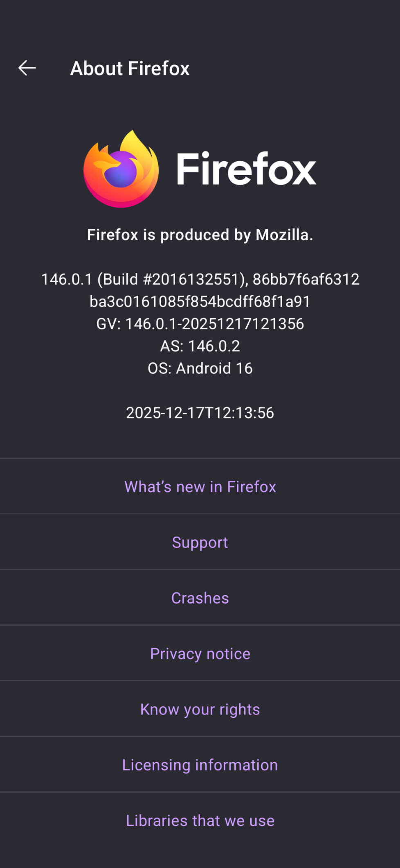This screenshot has width=400, height=868.
Task: Open Libraries that we use
Action: point(200,821)
